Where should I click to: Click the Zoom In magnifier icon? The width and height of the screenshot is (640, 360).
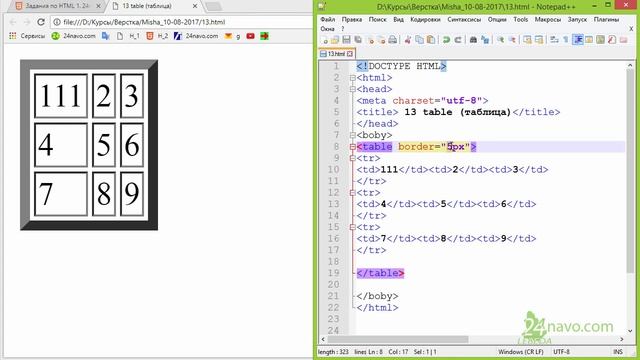click(x=500, y=40)
